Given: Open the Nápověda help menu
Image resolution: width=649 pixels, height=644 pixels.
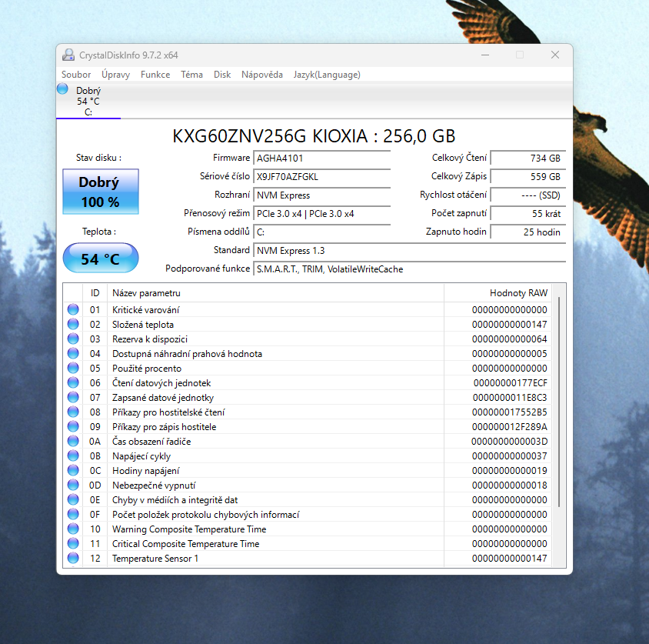Looking at the screenshot, I should tap(261, 75).
